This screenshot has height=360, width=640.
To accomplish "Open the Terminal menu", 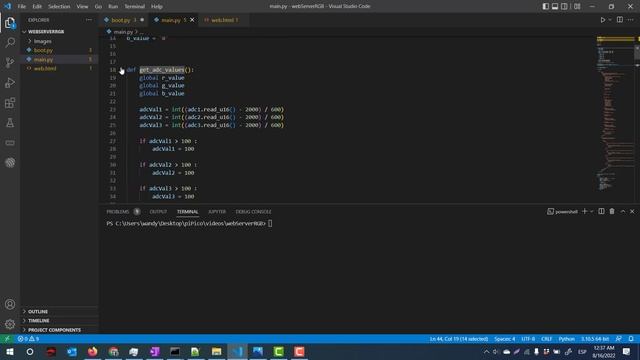I will [x=135, y=7].
